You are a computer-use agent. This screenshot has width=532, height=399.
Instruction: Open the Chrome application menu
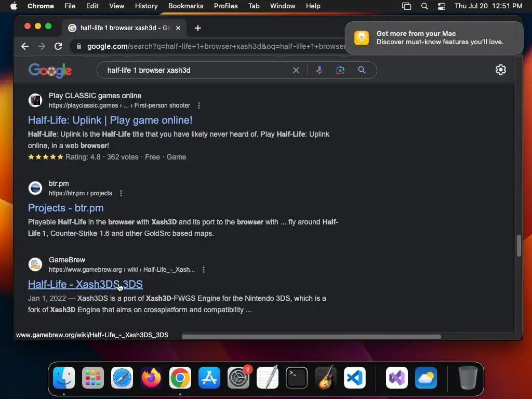pyautogui.click(x=41, y=6)
